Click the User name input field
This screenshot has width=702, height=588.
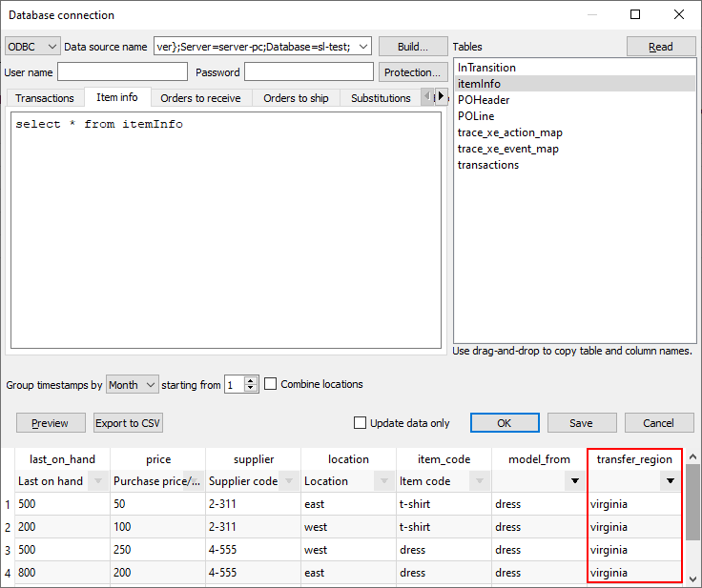(x=122, y=72)
